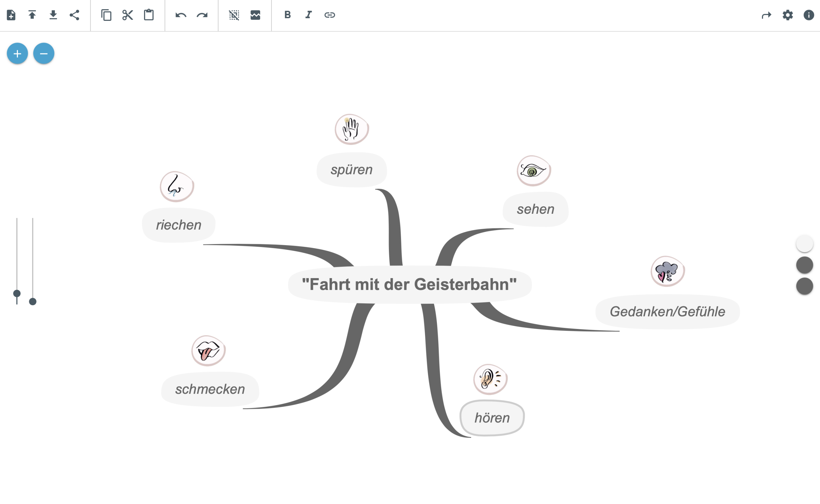Click the cut scissors icon
This screenshot has height=504, width=820.
[127, 15]
